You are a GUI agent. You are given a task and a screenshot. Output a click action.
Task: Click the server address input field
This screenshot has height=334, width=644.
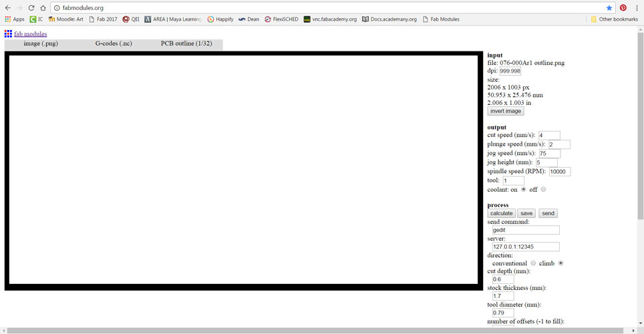click(x=526, y=247)
